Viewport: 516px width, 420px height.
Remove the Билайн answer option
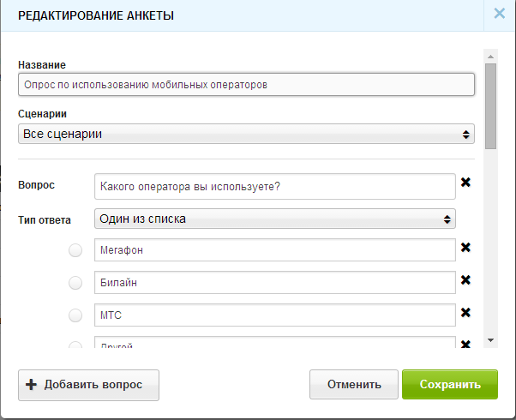[465, 280]
